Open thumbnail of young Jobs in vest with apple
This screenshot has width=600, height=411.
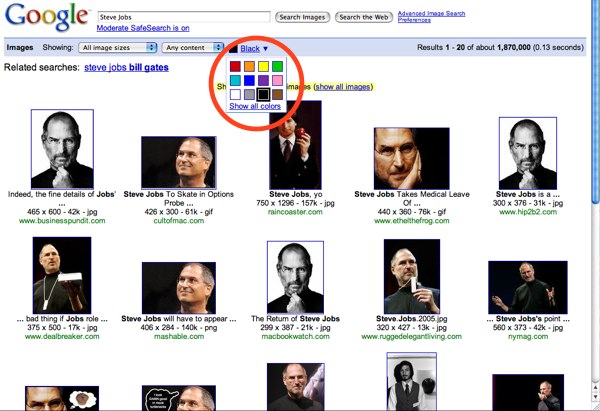tap(411, 381)
